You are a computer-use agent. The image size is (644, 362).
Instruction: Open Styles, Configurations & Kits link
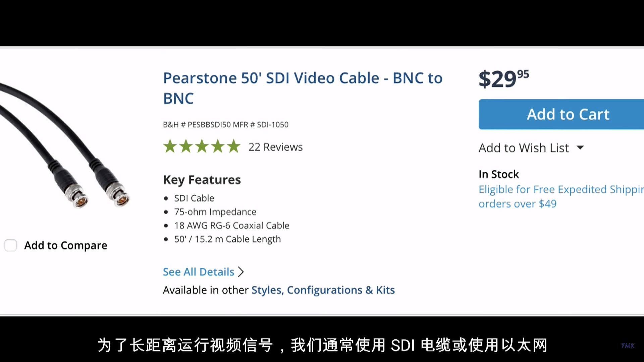pyautogui.click(x=323, y=290)
